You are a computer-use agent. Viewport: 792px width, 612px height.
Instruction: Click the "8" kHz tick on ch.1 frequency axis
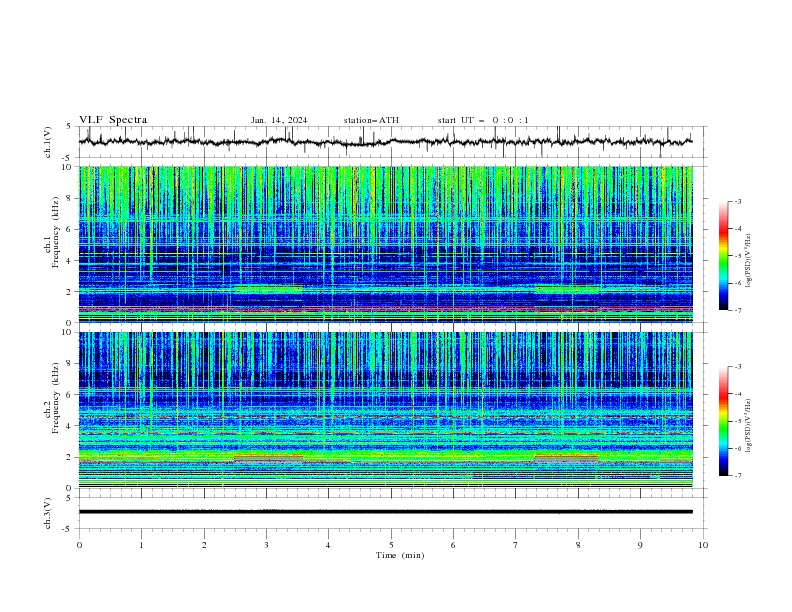click(x=70, y=198)
